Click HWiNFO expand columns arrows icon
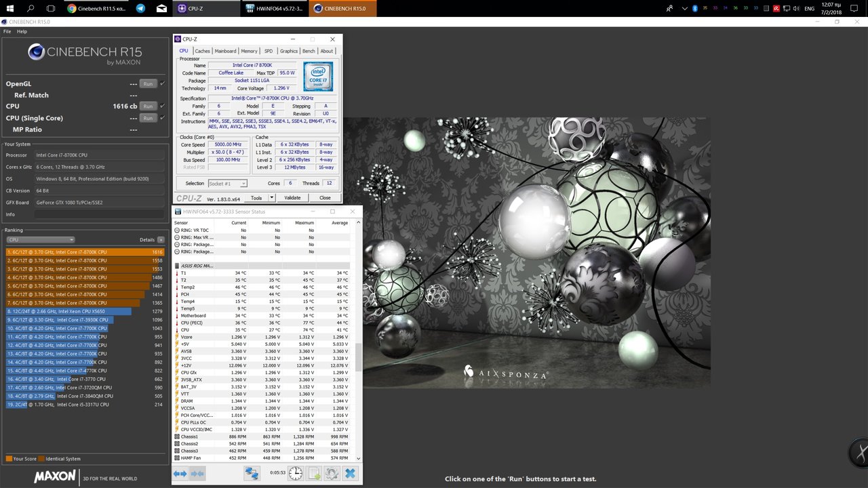868x488 pixels. point(180,474)
